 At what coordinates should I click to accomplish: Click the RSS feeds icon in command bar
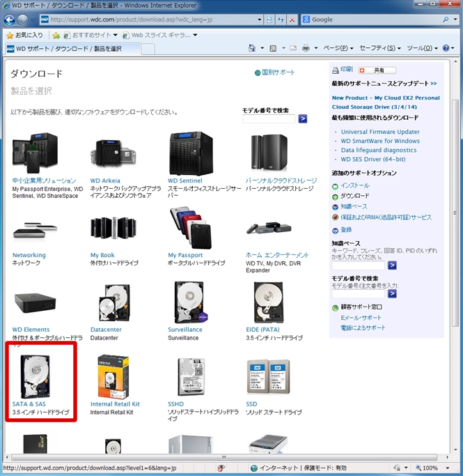(273, 48)
